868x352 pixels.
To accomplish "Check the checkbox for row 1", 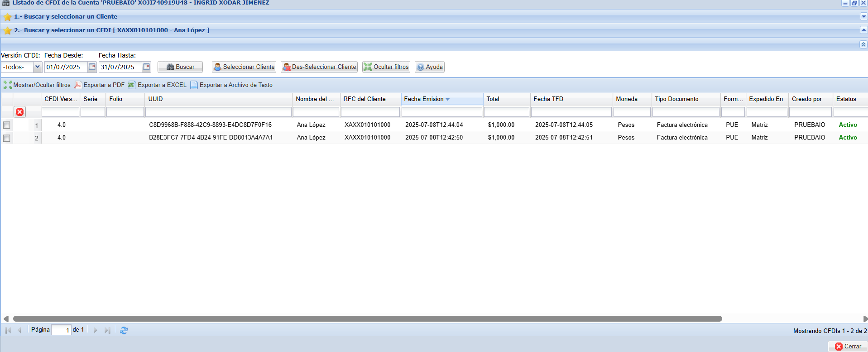I will point(7,125).
